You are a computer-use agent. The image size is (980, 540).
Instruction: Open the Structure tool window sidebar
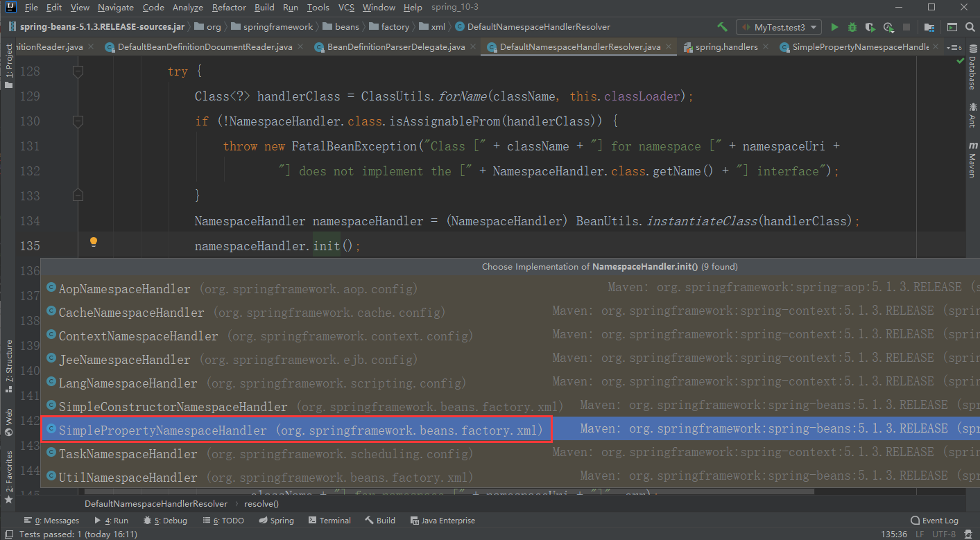(x=8, y=365)
